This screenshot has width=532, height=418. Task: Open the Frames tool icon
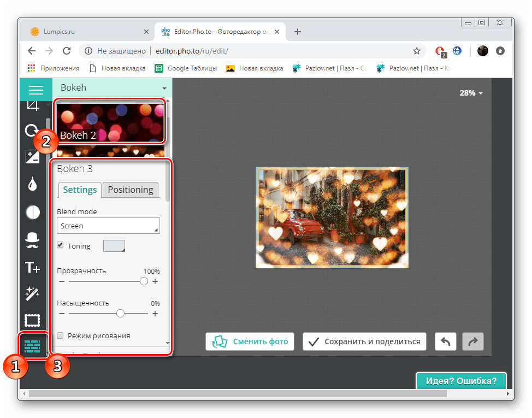(32, 320)
